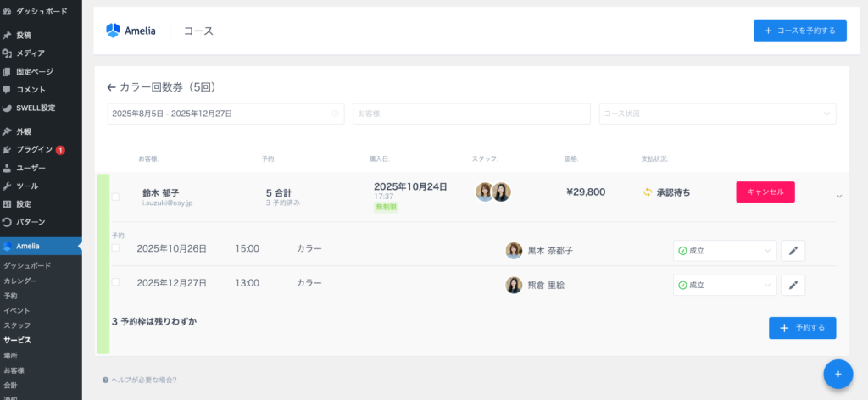868x400 pixels.
Task: Click the pencil edit icon for 2025年12月27日 booking
Action: coord(793,286)
